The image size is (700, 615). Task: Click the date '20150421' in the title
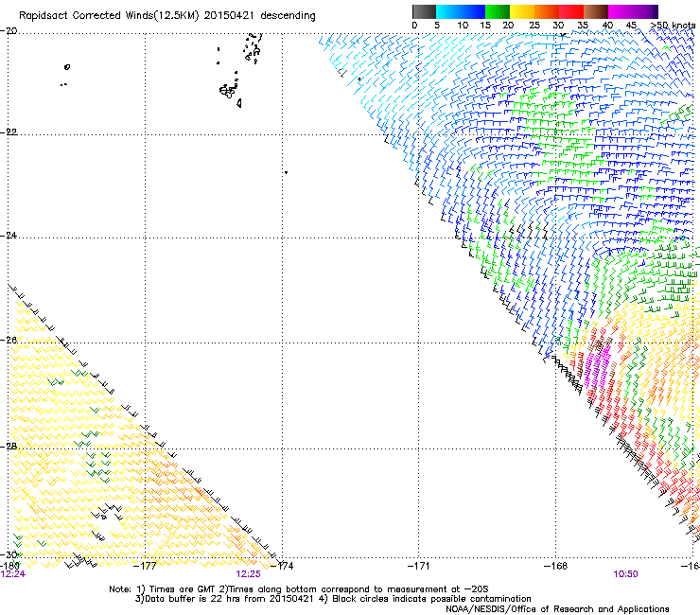(x=229, y=16)
